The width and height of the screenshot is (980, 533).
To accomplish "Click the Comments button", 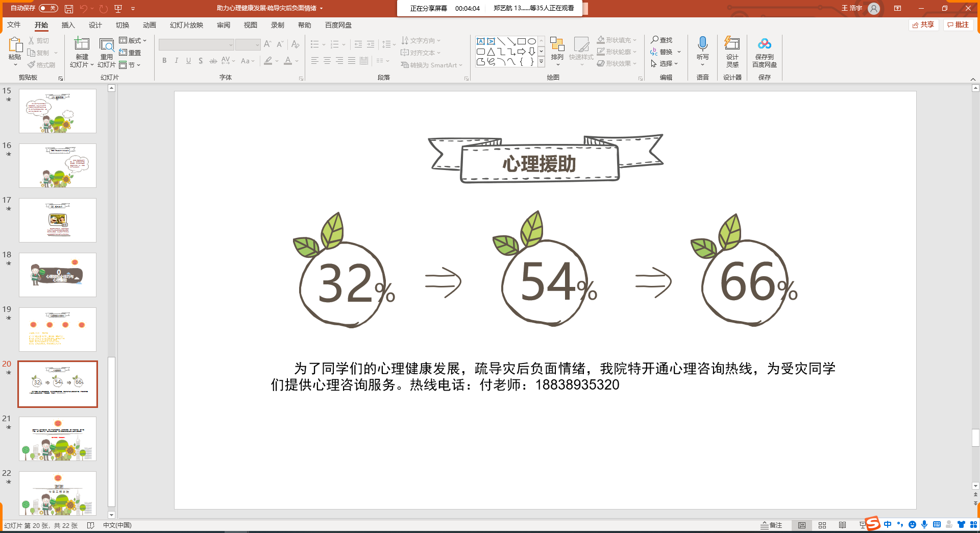I will click(958, 25).
